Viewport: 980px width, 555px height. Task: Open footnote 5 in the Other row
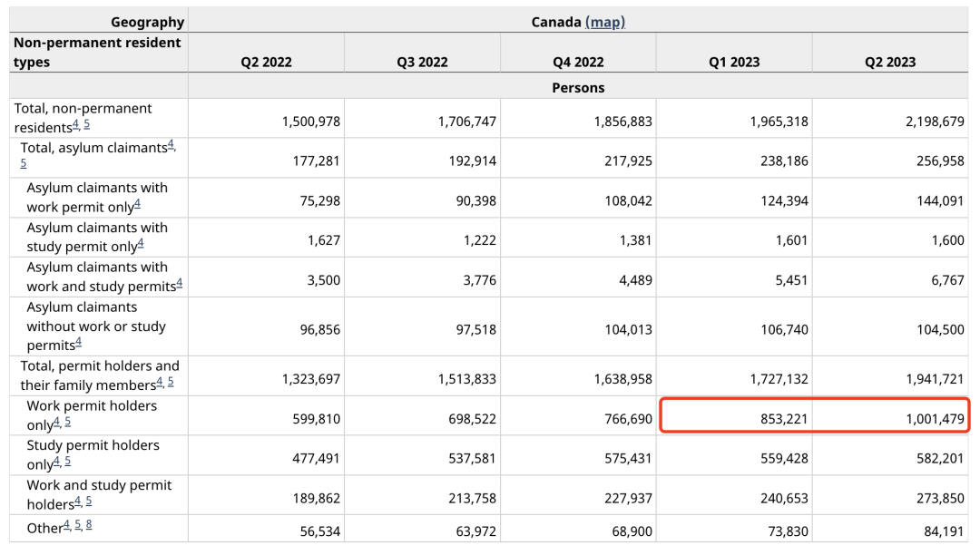[78, 524]
